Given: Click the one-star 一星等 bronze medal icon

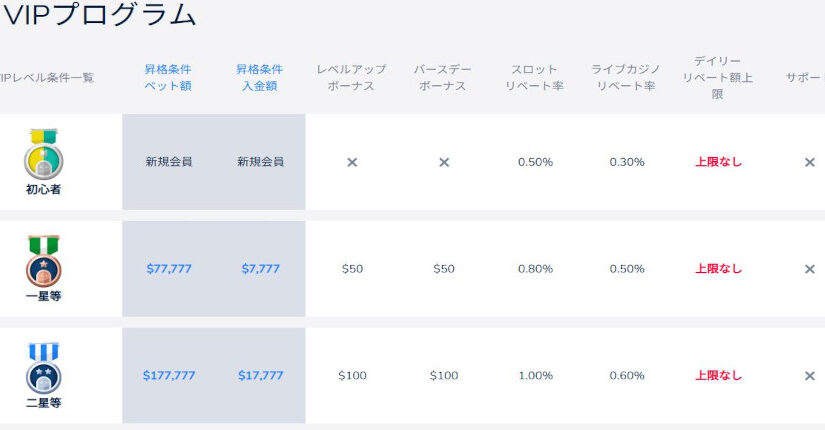Looking at the screenshot, I should 43,262.
